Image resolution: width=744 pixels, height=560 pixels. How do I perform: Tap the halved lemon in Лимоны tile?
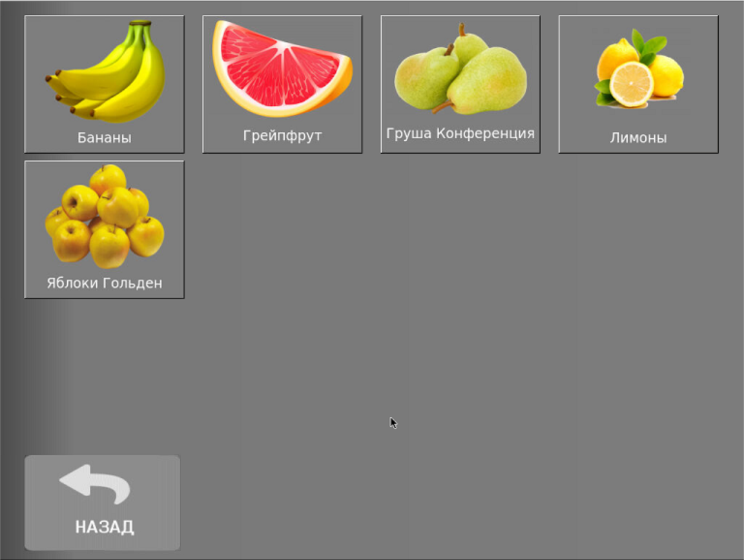coord(631,85)
